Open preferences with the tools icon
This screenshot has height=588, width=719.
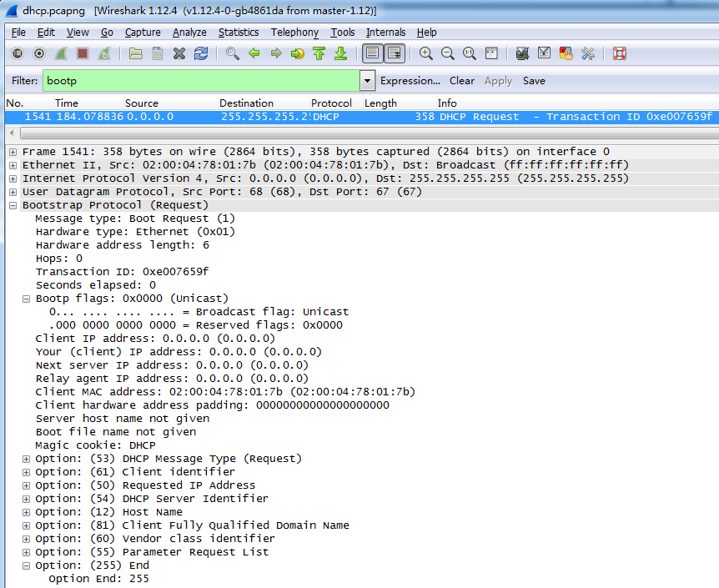[x=588, y=53]
